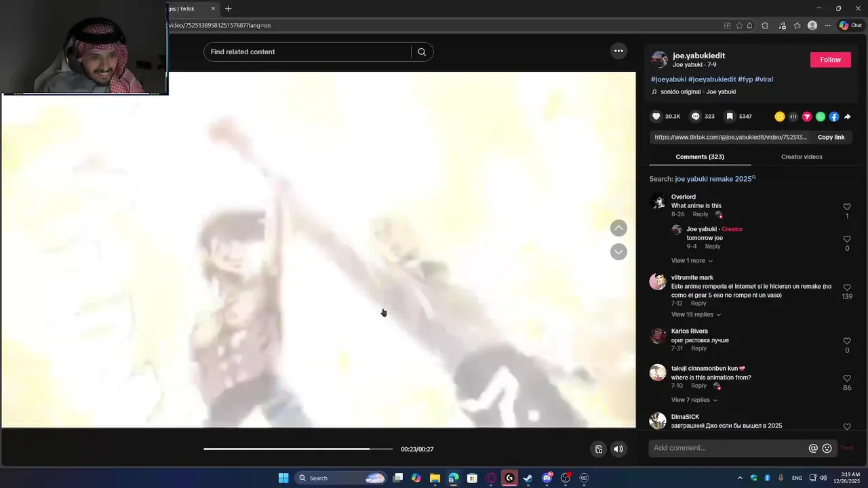Screen dimensions: 868x488
Task: Follow joe.yabukiedit
Action: (x=830, y=60)
